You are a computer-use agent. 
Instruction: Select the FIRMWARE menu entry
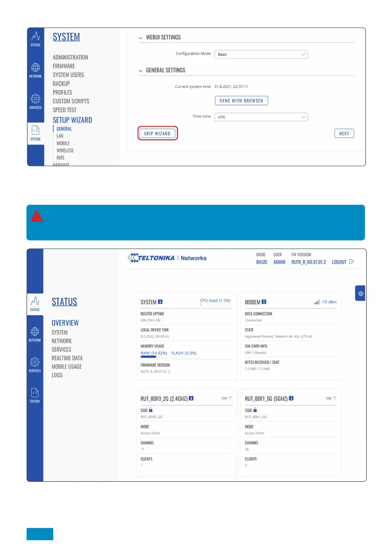pyautogui.click(x=64, y=66)
